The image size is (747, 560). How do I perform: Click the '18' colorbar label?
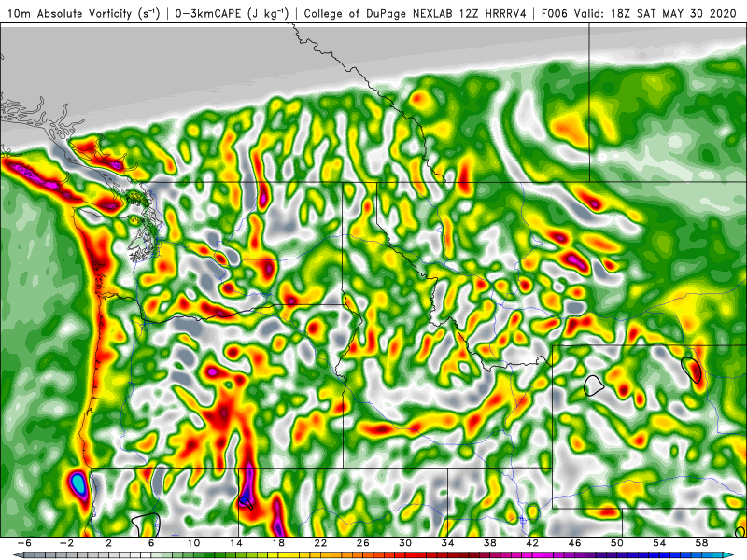pos(278,543)
